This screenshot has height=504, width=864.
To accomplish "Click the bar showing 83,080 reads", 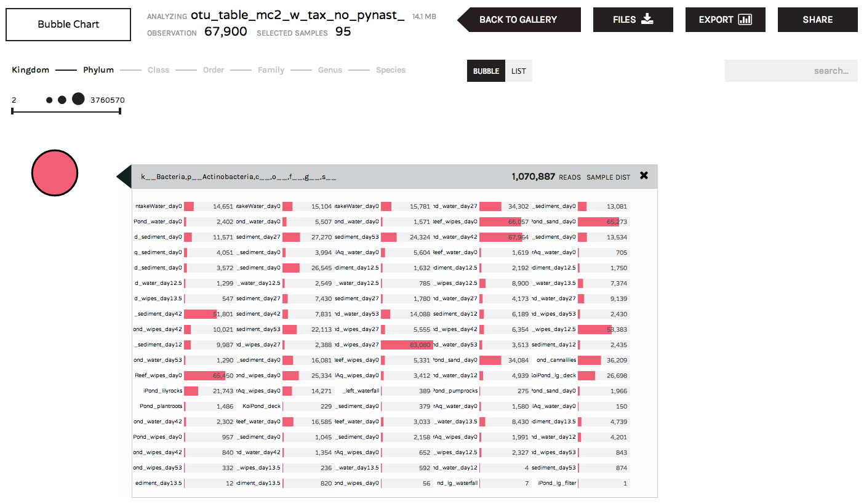I will click(x=407, y=345).
